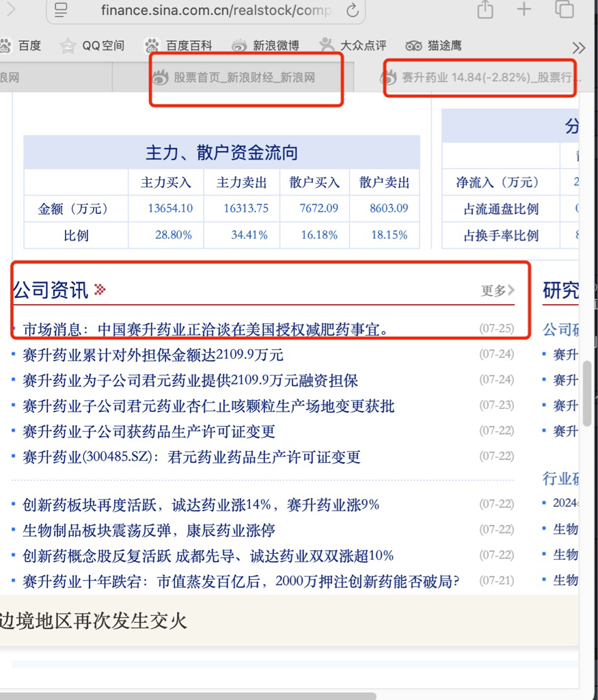Open news about 在美国授权减肥药事宜

click(x=205, y=329)
